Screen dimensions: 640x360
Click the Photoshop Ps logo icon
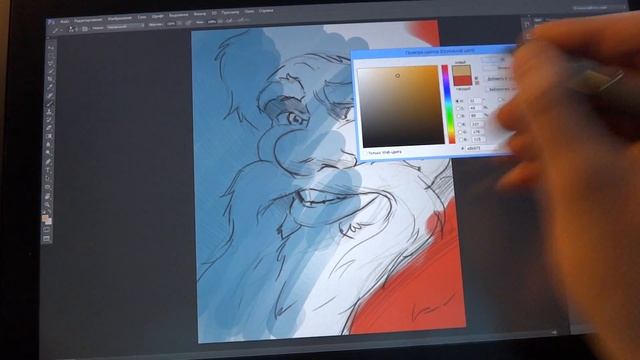(51, 22)
